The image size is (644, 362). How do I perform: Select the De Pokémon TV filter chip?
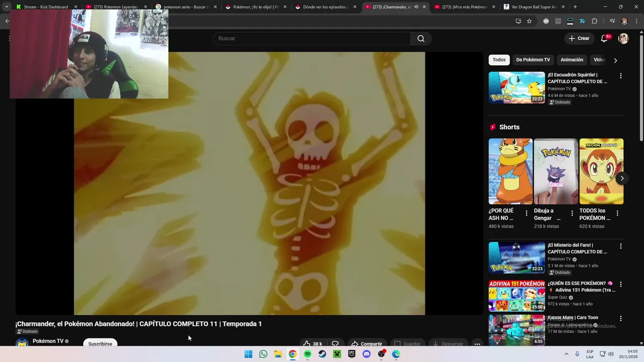(533, 60)
